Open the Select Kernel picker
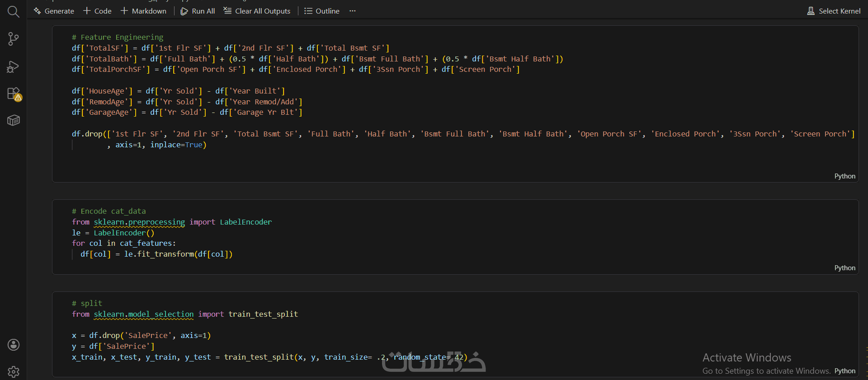The height and width of the screenshot is (380, 868). click(x=834, y=11)
